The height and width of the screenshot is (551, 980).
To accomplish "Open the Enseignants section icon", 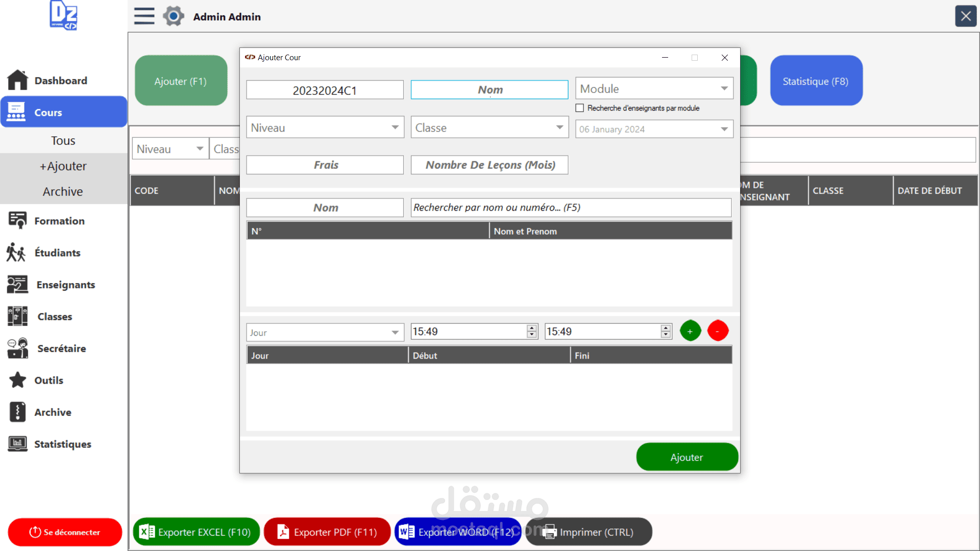I will (17, 285).
